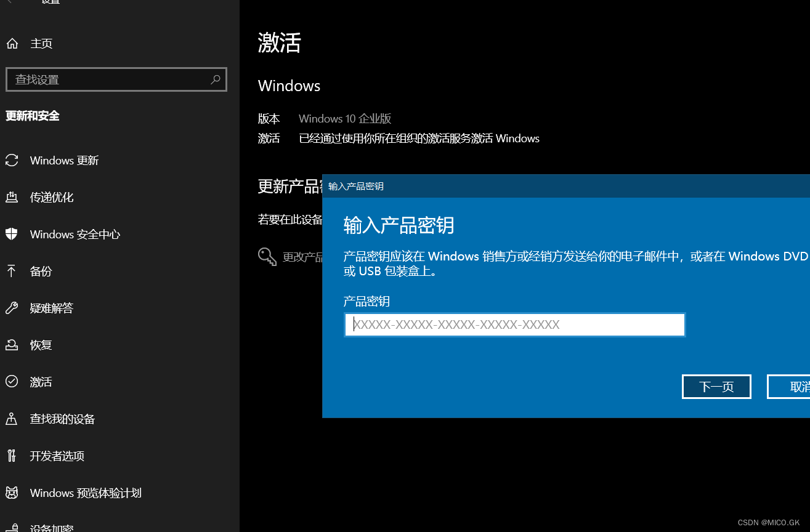
Task: Click the 查找我的设备 icon
Action: click(x=12, y=419)
